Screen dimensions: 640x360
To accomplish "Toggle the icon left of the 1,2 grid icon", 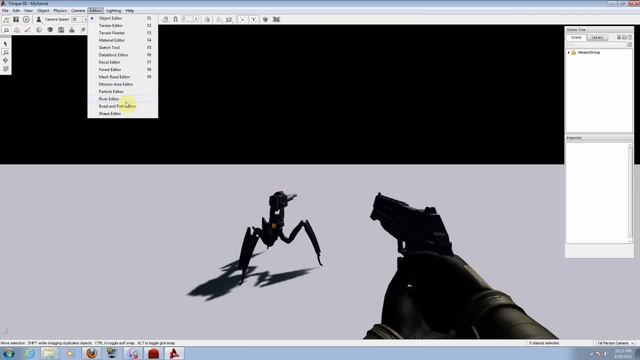I will tap(219, 20).
